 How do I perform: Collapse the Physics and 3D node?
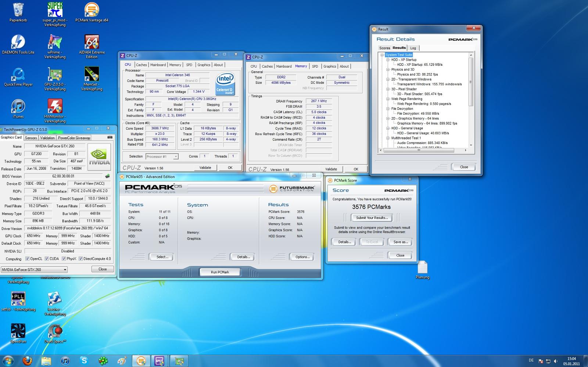388,69
